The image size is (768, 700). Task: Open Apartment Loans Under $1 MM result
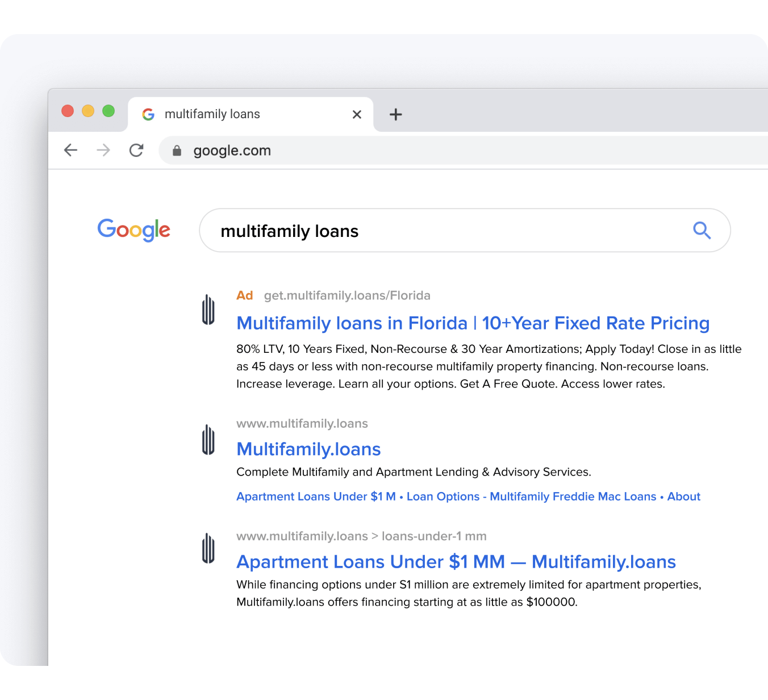click(x=456, y=562)
